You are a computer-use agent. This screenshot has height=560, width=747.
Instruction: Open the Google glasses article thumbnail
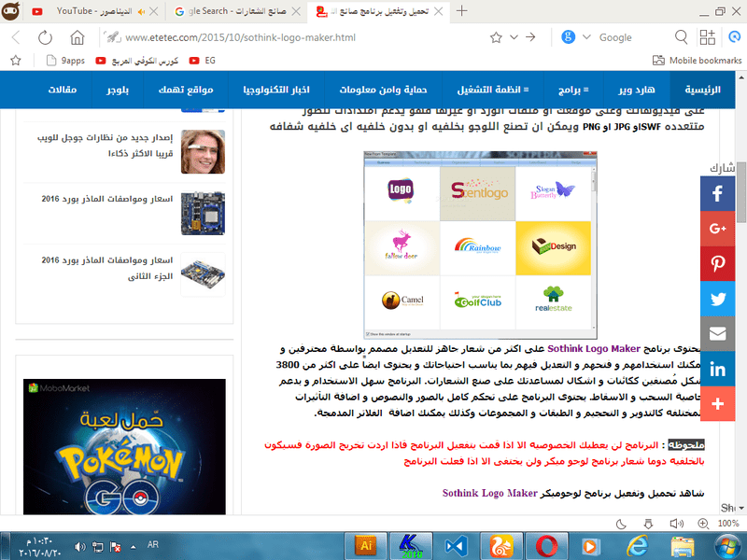point(203,151)
